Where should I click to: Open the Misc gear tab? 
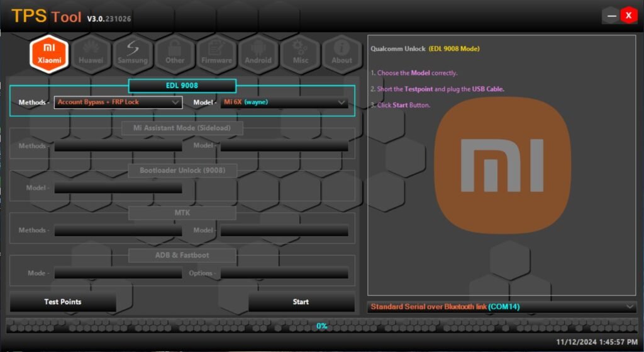tap(300, 54)
